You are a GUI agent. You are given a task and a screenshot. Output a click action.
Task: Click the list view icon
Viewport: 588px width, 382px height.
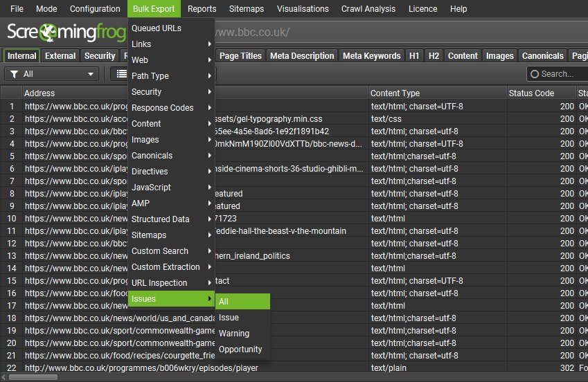(x=121, y=74)
